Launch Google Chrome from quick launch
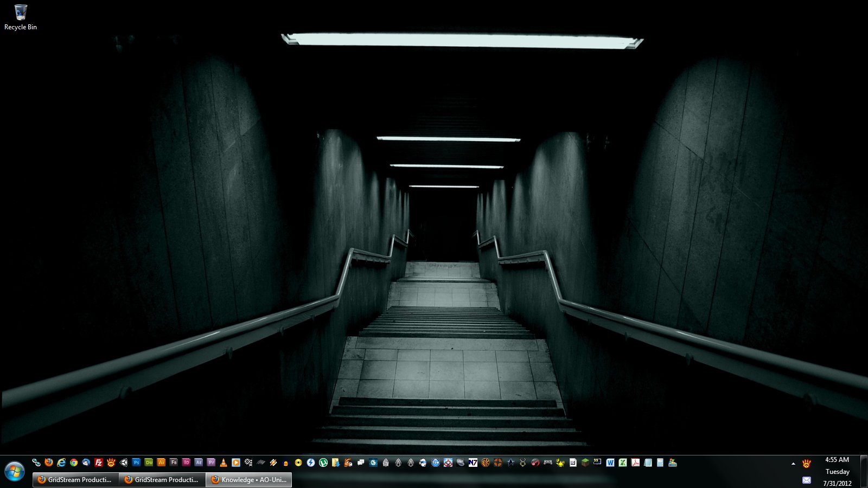The image size is (868, 488). [x=74, y=463]
